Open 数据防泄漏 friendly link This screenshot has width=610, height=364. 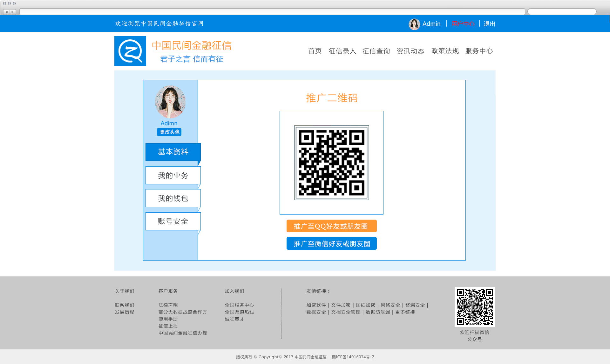[378, 312]
